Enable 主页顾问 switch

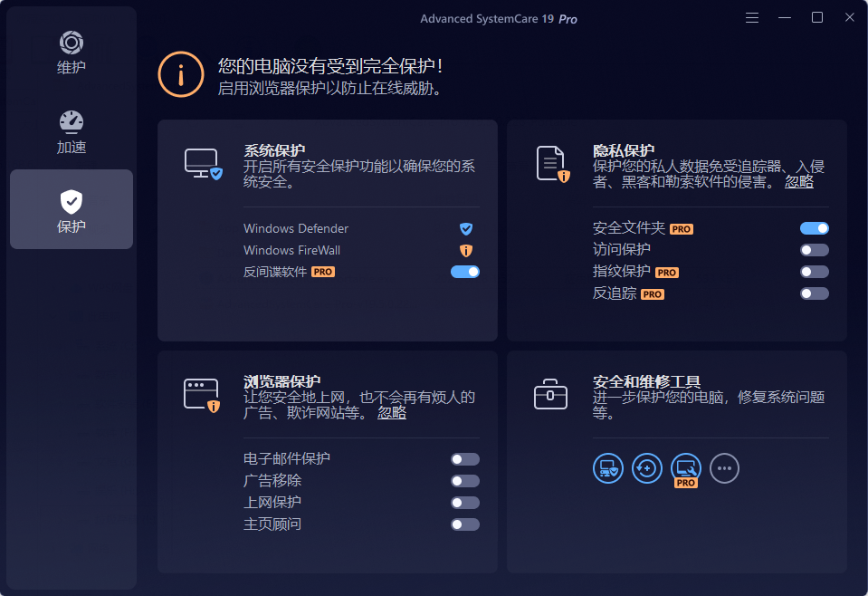point(465,524)
